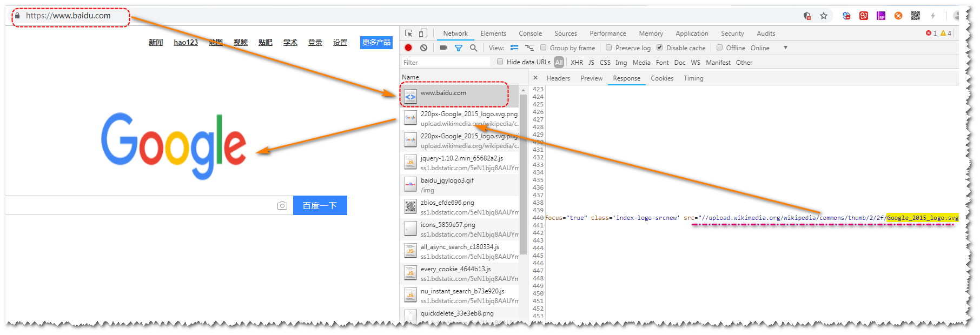The width and height of the screenshot is (980, 335).
Task: Click the red error count indicator
Action: point(931,33)
